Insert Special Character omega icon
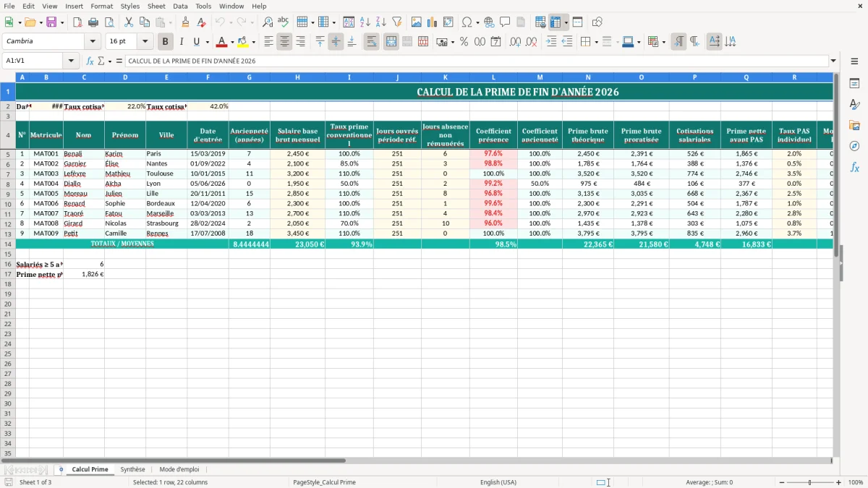 click(467, 22)
